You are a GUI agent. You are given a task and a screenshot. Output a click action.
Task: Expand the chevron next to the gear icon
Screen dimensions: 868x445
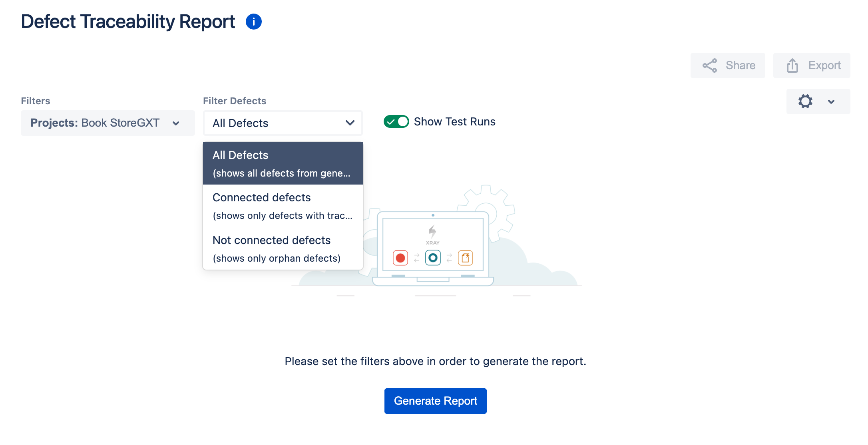point(831,101)
